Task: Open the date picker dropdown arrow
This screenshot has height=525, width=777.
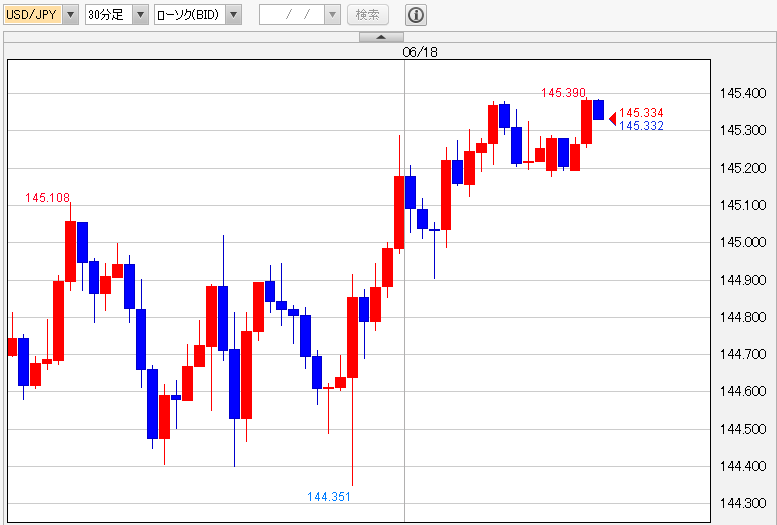Action: [x=333, y=15]
